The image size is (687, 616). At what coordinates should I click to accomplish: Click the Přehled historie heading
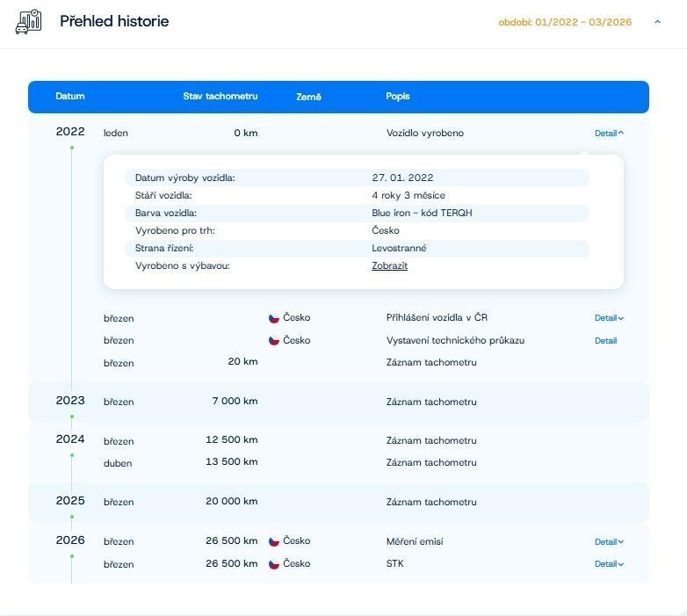click(114, 21)
